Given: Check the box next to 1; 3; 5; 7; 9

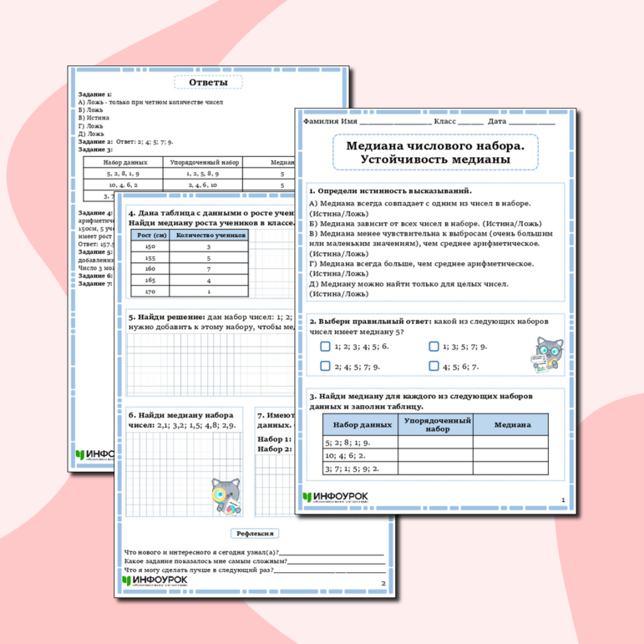Looking at the screenshot, I should pos(434,346).
